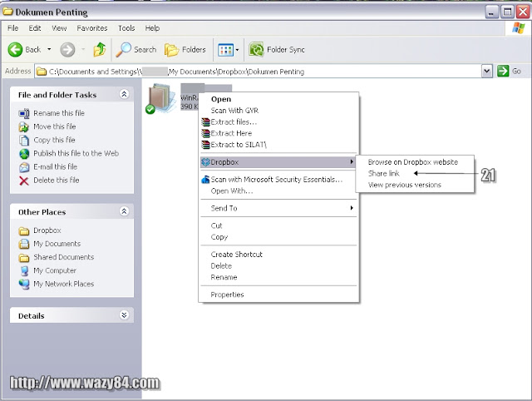Launch the Folder Sync toolbar icon

click(256, 50)
